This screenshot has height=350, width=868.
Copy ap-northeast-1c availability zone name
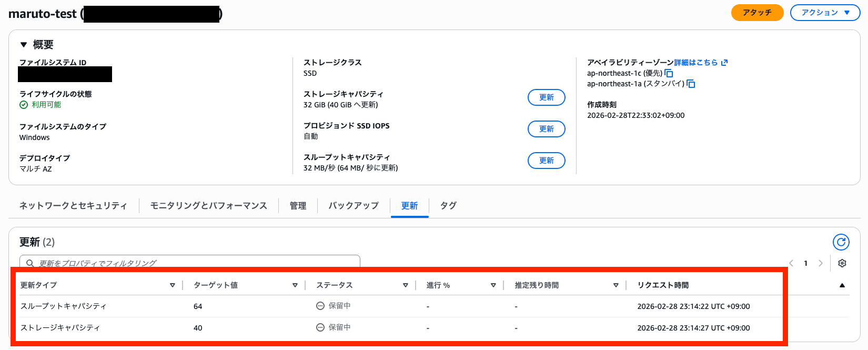click(669, 73)
